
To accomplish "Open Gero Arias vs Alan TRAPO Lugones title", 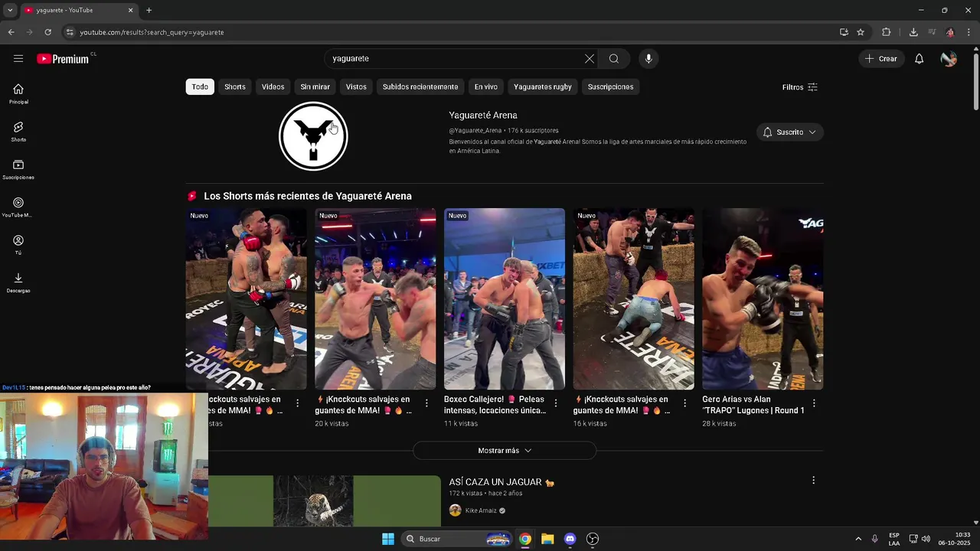I will (x=753, y=405).
